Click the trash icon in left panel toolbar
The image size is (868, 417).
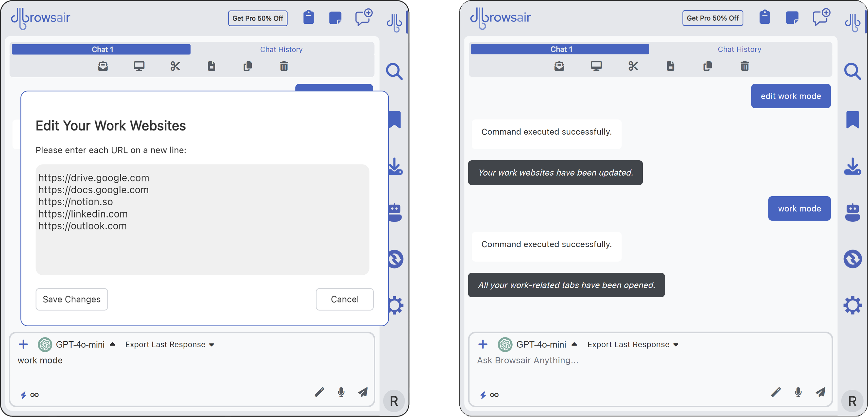pyautogui.click(x=284, y=66)
